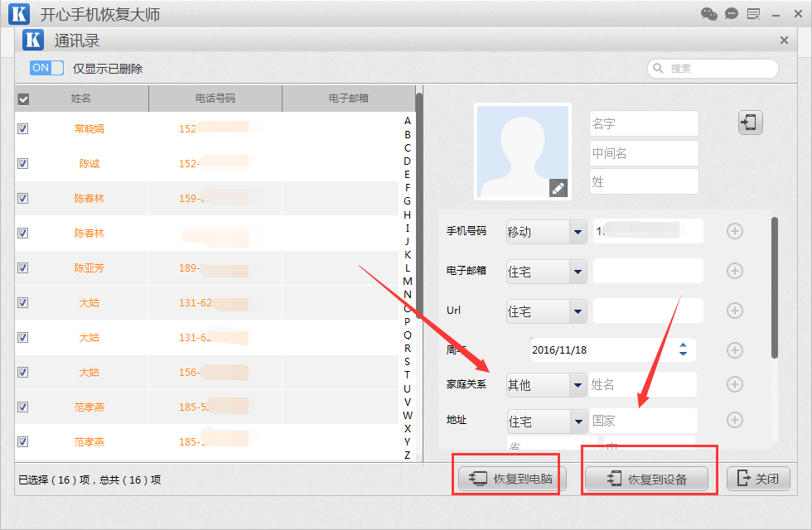Close the 通讯录 panel
This screenshot has height=530, width=812.
(x=784, y=41)
